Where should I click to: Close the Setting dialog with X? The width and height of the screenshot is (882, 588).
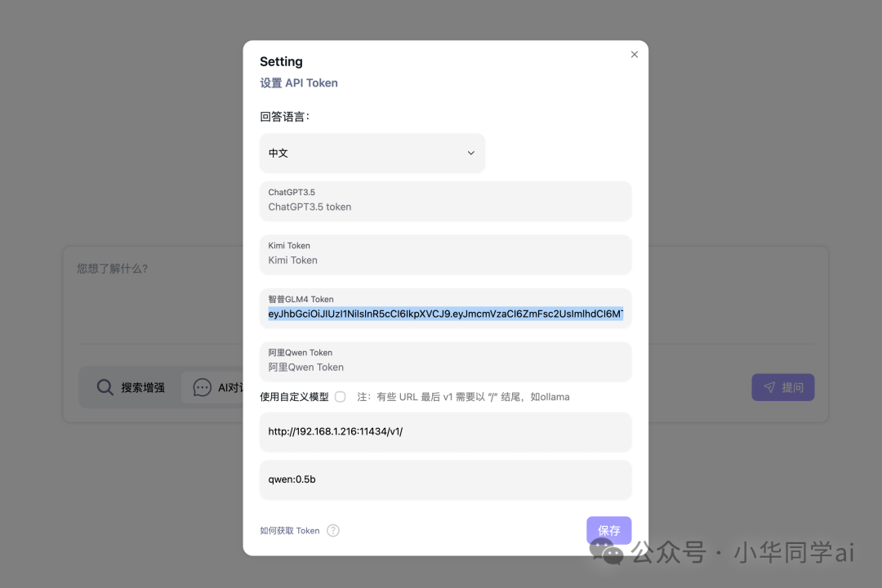(x=634, y=55)
